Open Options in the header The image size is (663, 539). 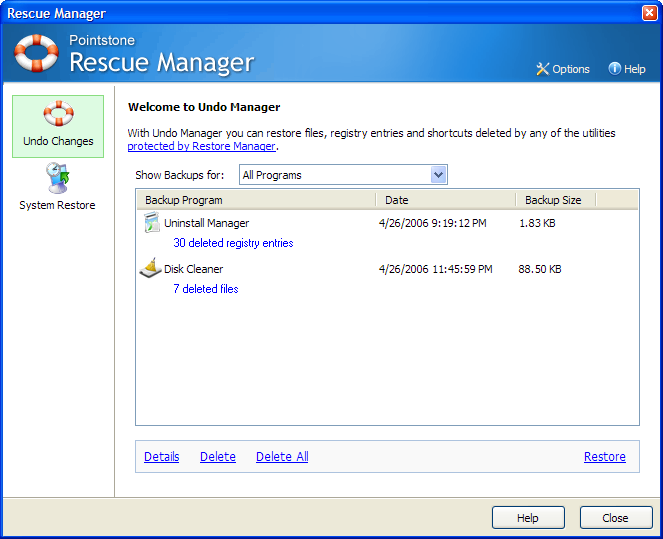563,69
